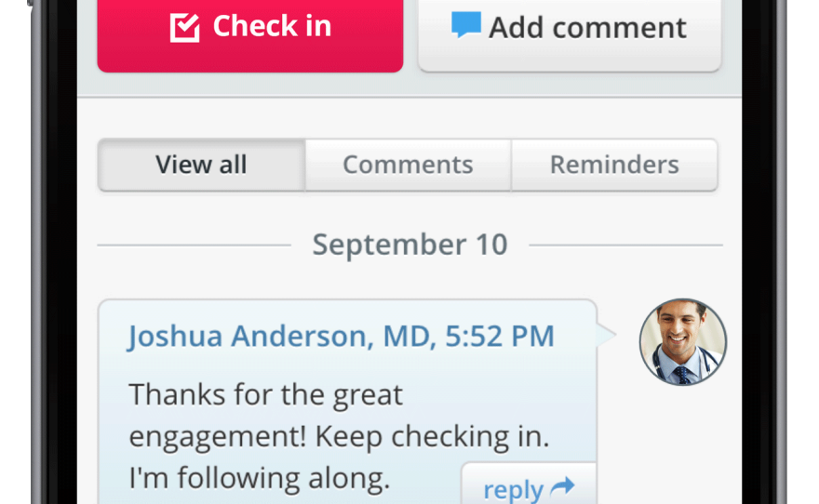Click the blue speech bubble icon
This screenshot has height=504, width=819.
point(466,25)
